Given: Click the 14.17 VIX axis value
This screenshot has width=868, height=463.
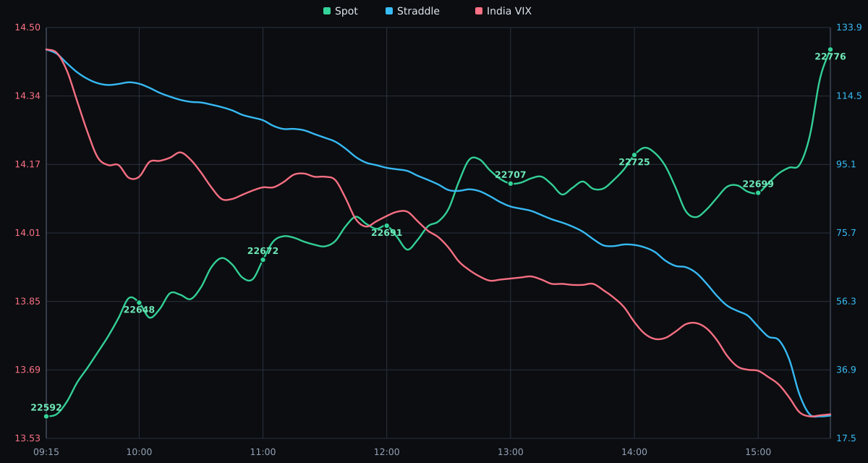Looking at the screenshot, I should pyautogui.click(x=27, y=164).
